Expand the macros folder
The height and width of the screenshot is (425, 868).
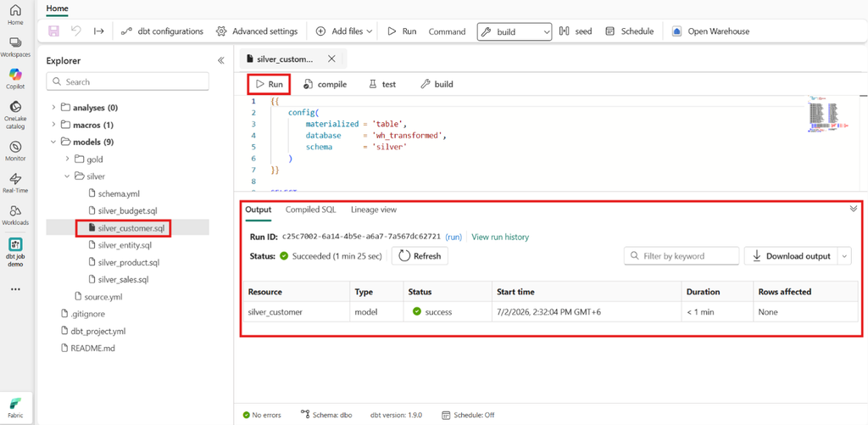tap(53, 125)
